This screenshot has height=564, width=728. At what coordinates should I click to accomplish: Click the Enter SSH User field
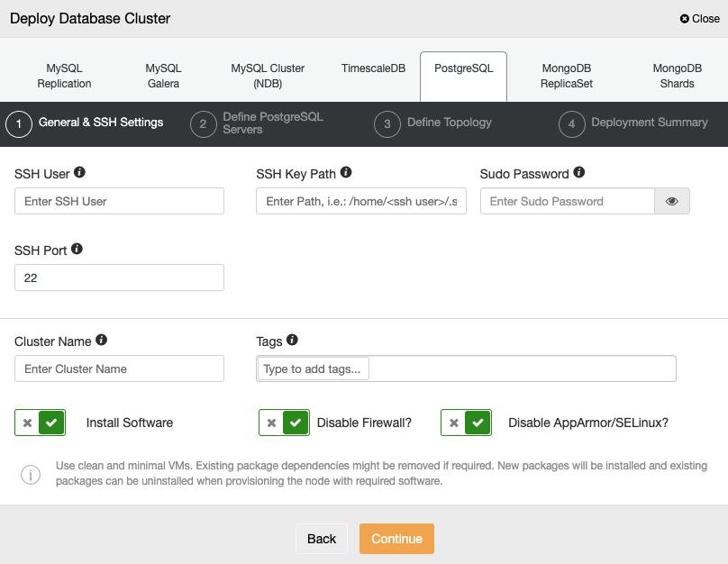point(119,201)
